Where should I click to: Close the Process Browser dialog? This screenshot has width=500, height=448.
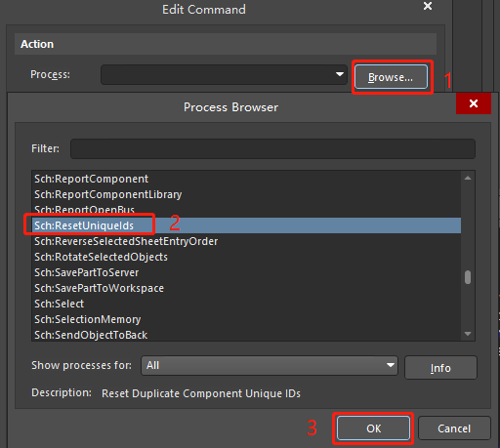point(474,103)
